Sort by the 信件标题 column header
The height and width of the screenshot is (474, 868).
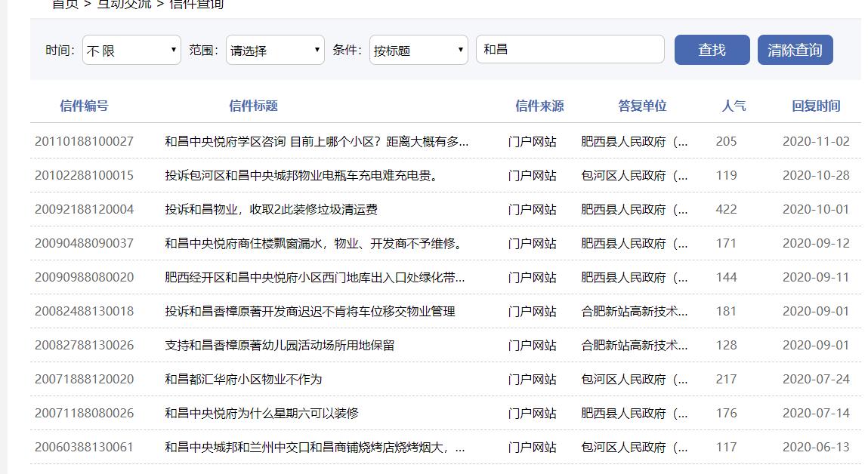tap(252, 106)
